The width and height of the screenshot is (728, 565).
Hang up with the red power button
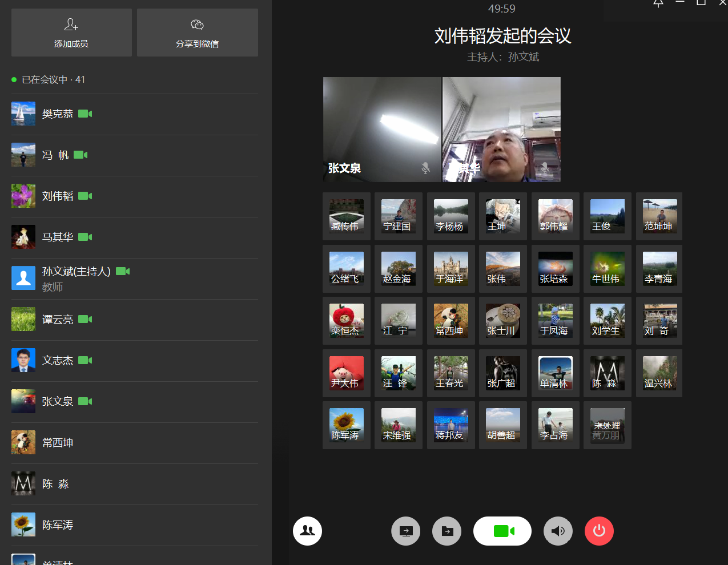click(x=599, y=531)
